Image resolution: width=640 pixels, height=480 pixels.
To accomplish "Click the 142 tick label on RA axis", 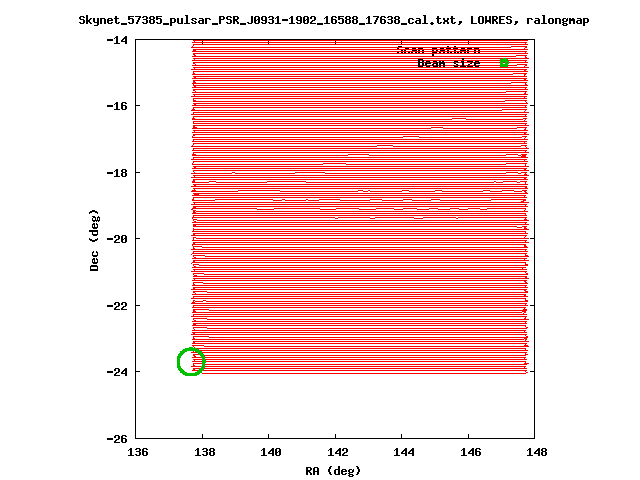I will point(338,452).
